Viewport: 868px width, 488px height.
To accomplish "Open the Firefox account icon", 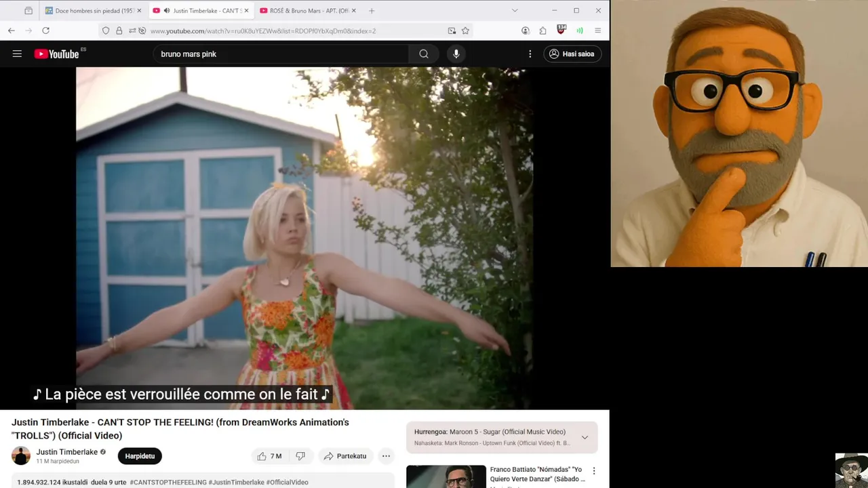I will pyautogui.click(x=526, y=30).
